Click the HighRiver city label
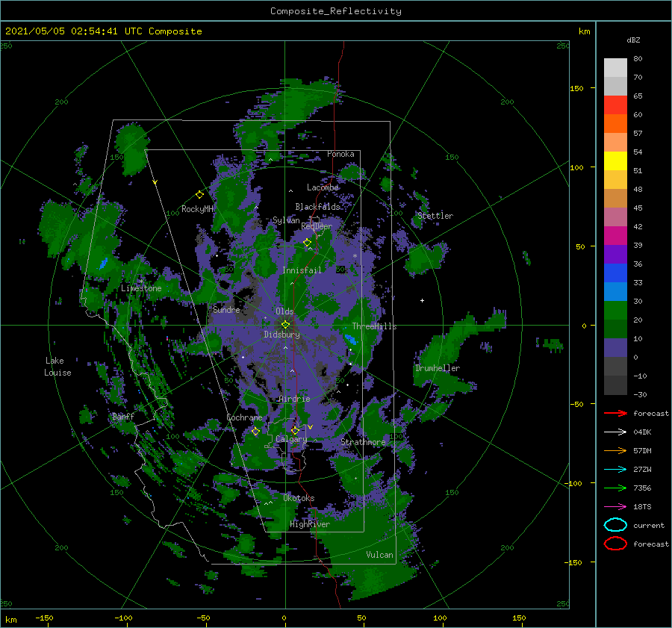The width and height of the screenshot is (672, 628). point(310,524)
